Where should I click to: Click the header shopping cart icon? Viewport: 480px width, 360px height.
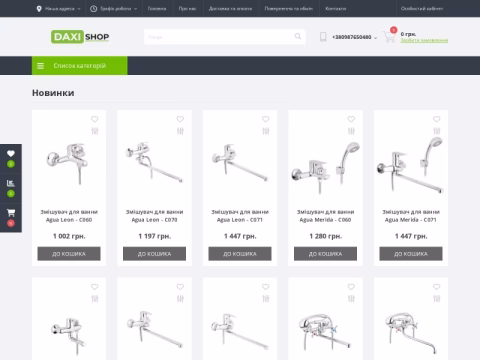point(389,36)
